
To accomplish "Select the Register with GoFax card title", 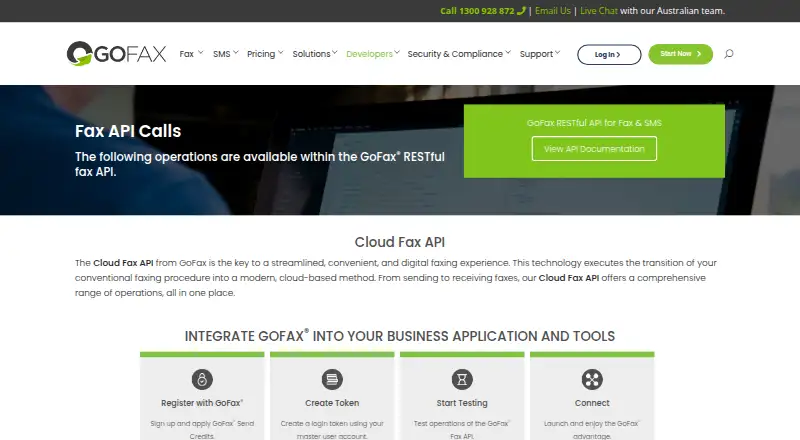I will pyautogui.click(x=202, y=403).
